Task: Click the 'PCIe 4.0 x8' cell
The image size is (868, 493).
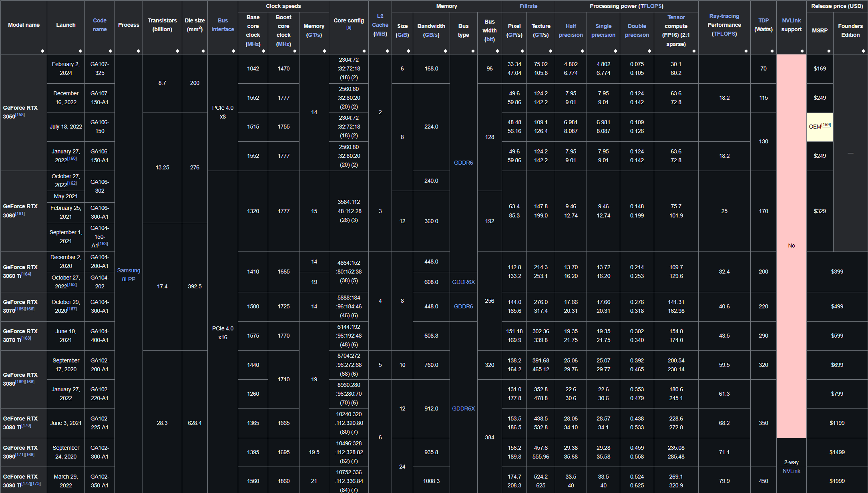Action: 223,112
